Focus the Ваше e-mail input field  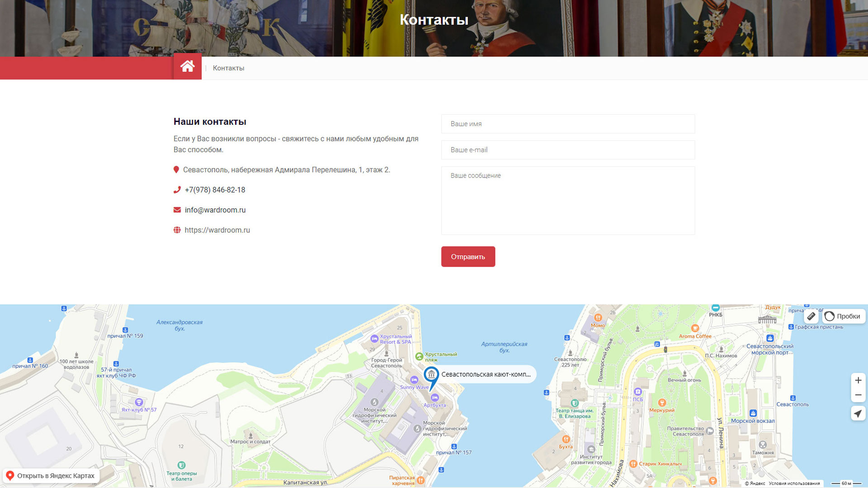[568, 150]
